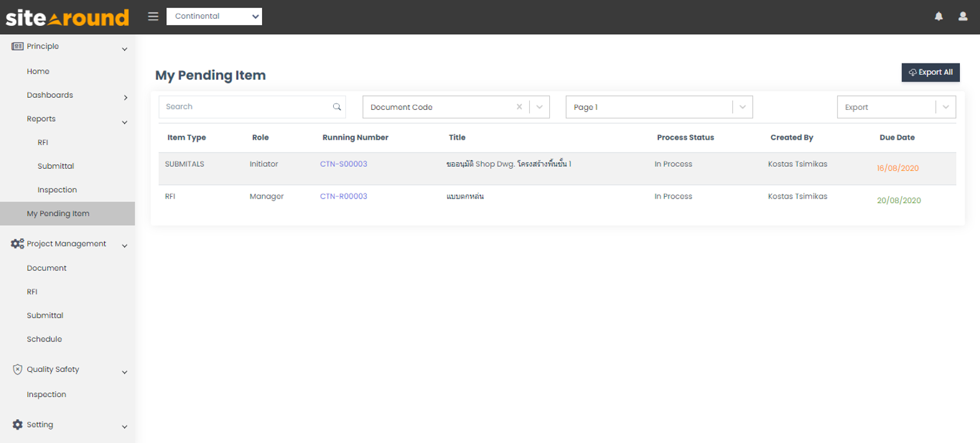This screenshot has height=443, width=980.
Task: Click the Export All button
Action: 931,72
